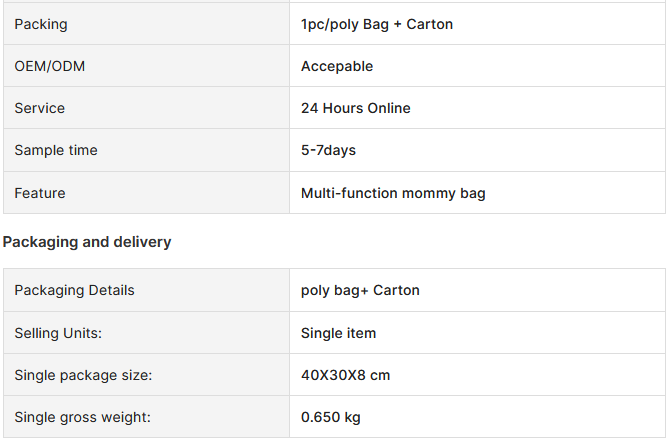671x440 pixels.
Task: Select the '40X30X8 cm' value
Action: point(345,375)
